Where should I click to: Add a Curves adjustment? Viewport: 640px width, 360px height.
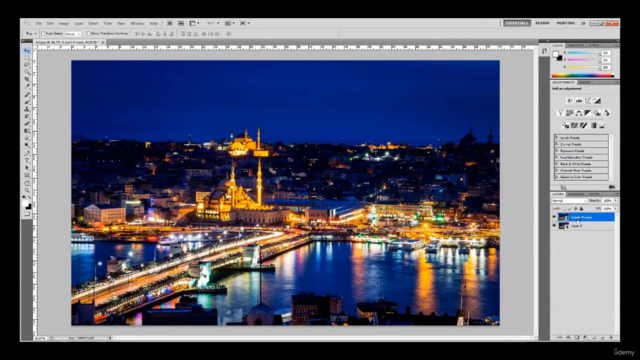click(x=588, y=100)
